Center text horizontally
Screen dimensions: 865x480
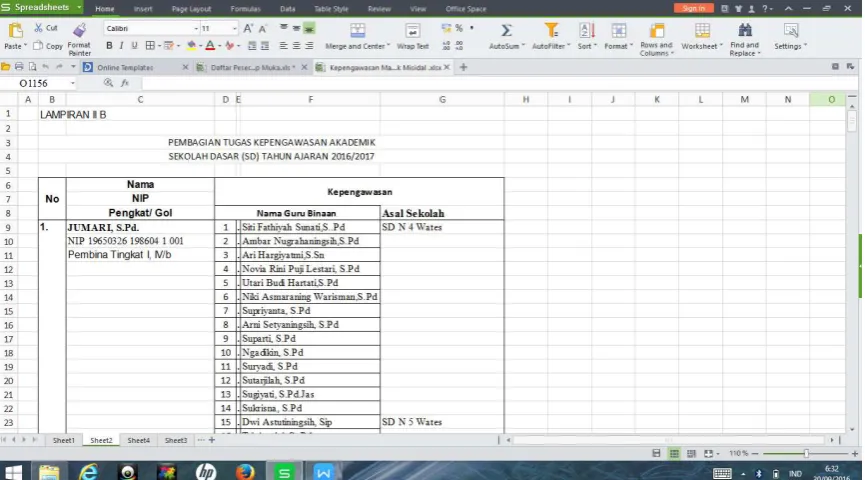pos(296,46)
